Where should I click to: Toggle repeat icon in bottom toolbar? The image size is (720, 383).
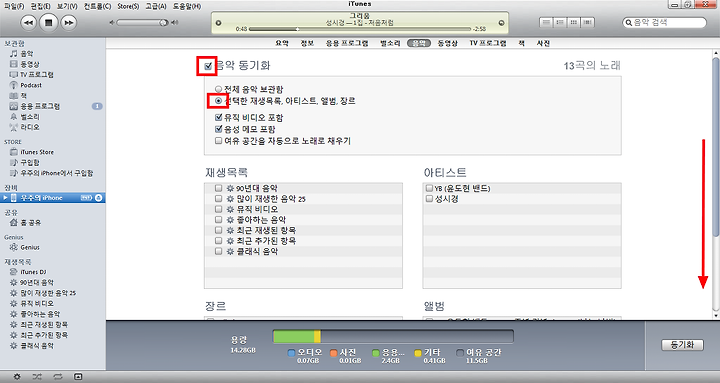(x=58, y=377)
